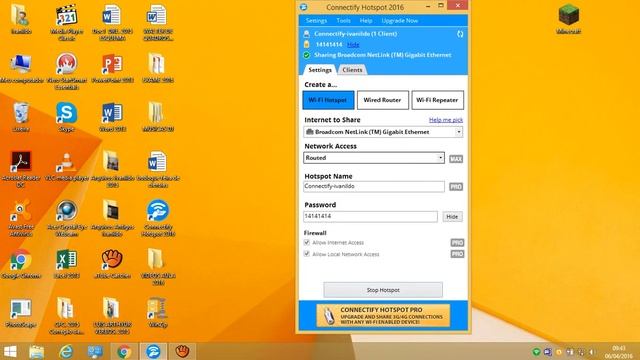Image resolution: width=640 pixels, height=360 pixels.
Task: Open the Recycle Bin desktop icon
Action: 21,117
